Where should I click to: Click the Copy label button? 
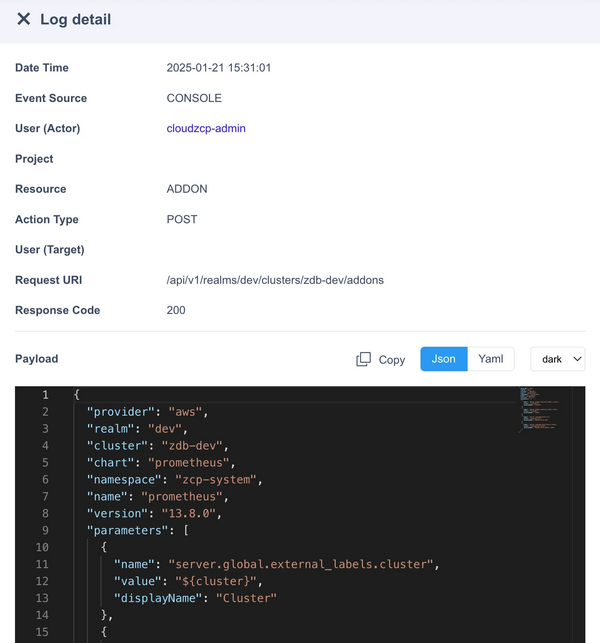click(392, 360)
